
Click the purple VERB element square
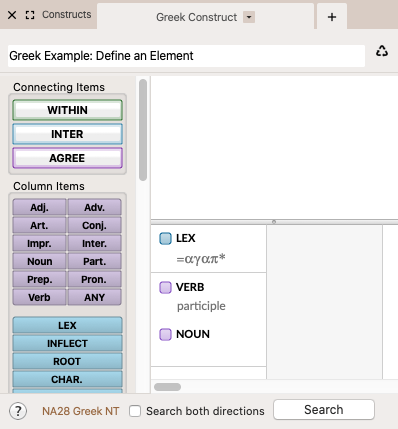(x=165, y=287)
